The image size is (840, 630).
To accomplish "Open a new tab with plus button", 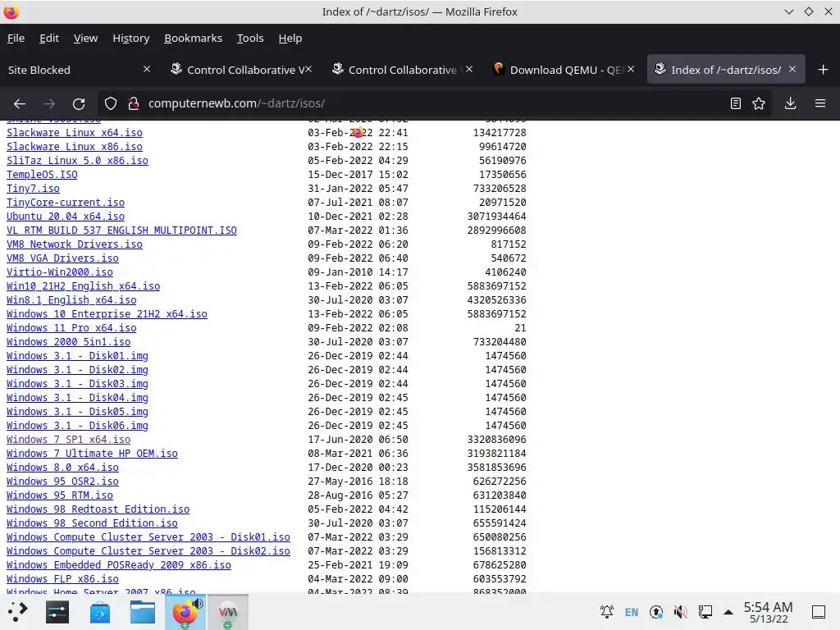I will [824, 70].
